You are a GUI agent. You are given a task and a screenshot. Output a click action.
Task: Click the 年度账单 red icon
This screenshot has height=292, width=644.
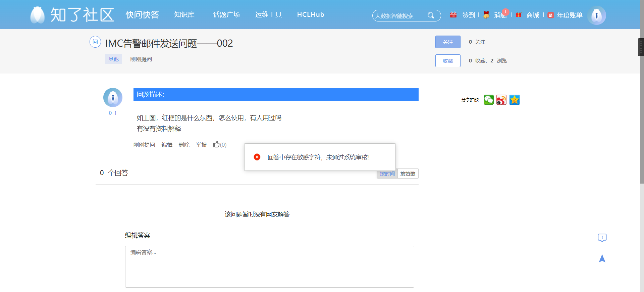click(550, 15)
